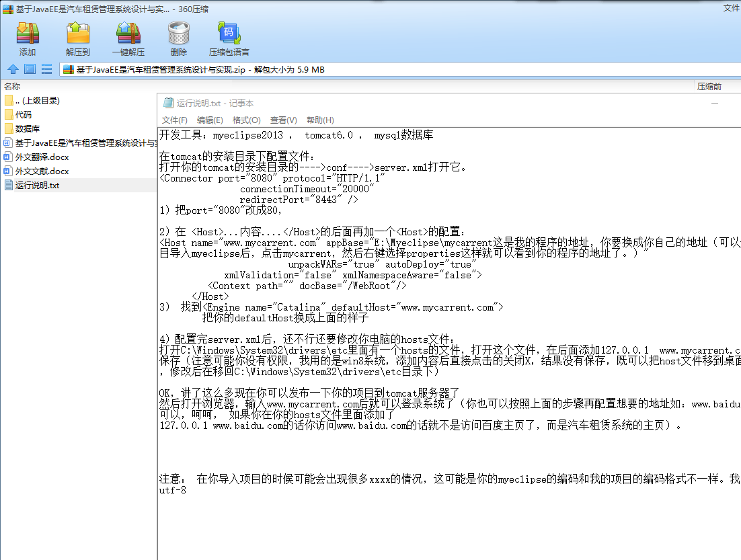Click the 360压缩 app icon in title bar
The height and width of the screenshot is (560, 741).
click(x=8, y=9)
